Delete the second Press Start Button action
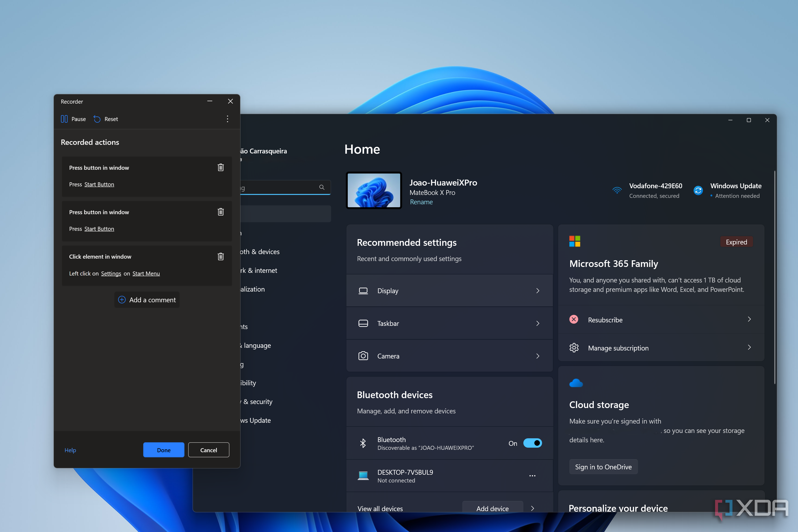798x532 pixels. pyautogui.click(x=220, y=212)
